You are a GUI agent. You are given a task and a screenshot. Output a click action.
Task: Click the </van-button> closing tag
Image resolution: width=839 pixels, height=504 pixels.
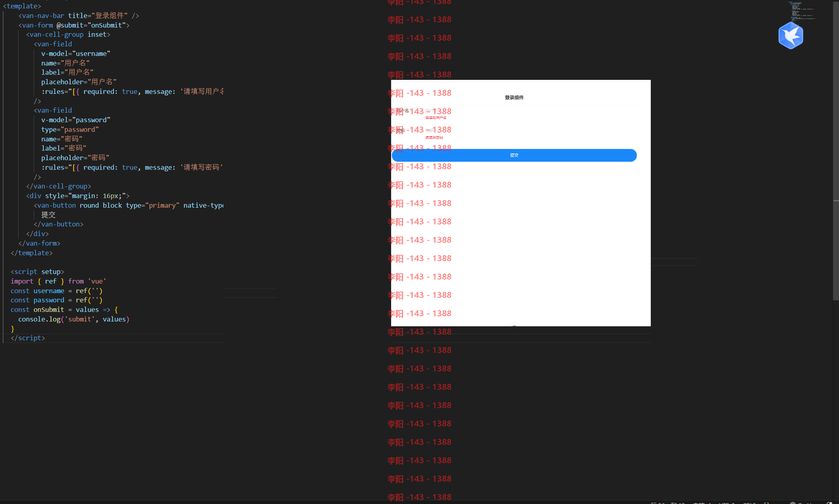[59, 224]
